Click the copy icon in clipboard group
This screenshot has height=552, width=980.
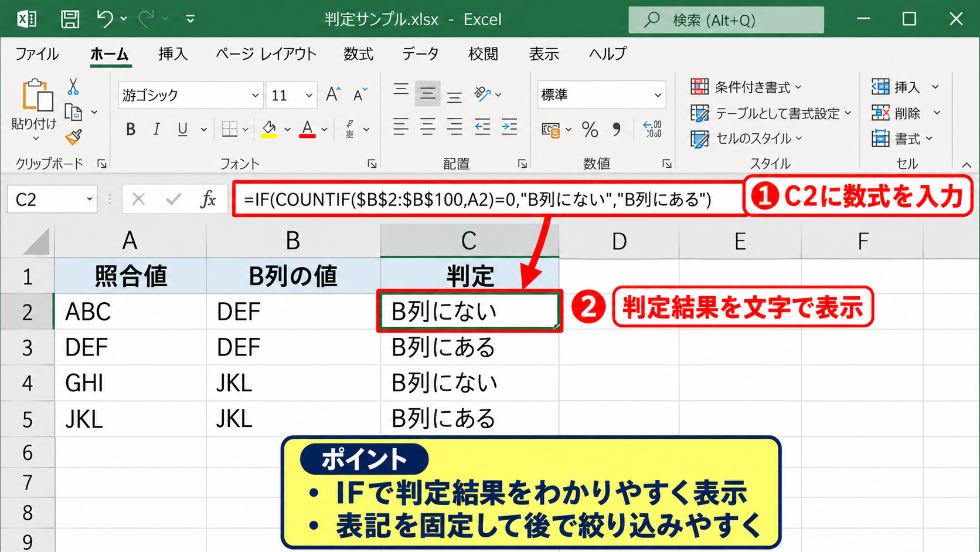[73, 112]
